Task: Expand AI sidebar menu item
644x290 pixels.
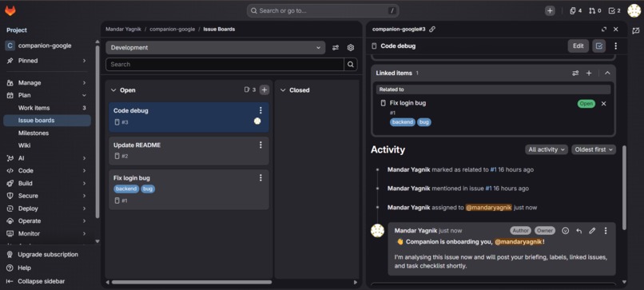Action: [46, 158]
